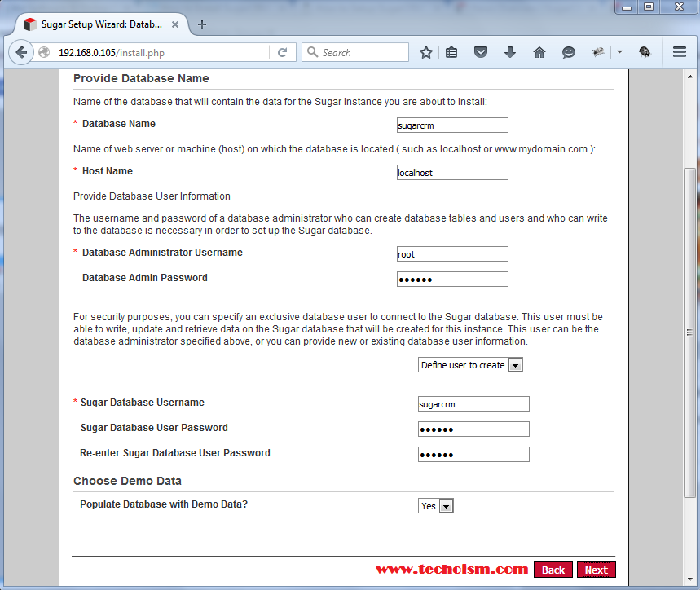Open the dropdown arrow beside bug icon
700x590 pixels.
click(x=619, y=52)
